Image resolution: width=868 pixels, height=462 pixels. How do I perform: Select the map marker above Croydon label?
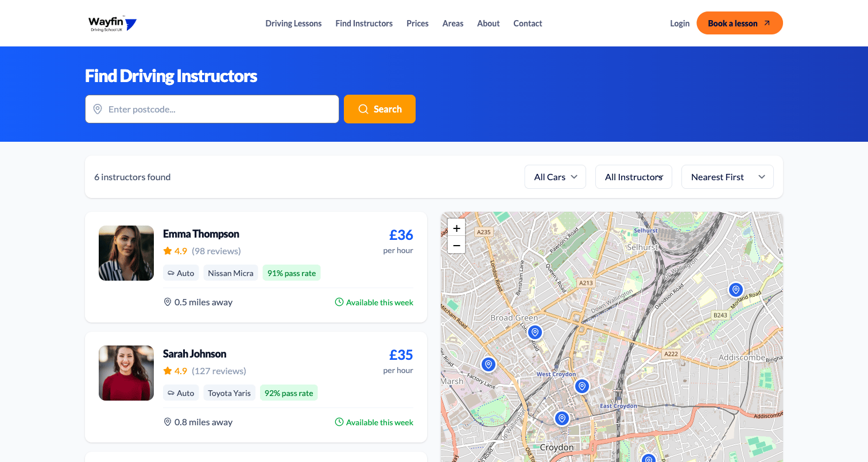tap(562, 418)
